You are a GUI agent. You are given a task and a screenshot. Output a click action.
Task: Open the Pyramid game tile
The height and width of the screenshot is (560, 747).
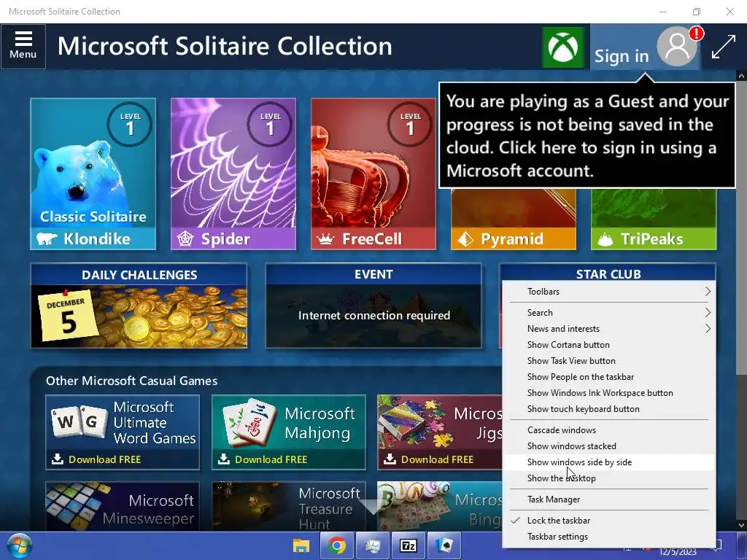(x=513, y=219)
